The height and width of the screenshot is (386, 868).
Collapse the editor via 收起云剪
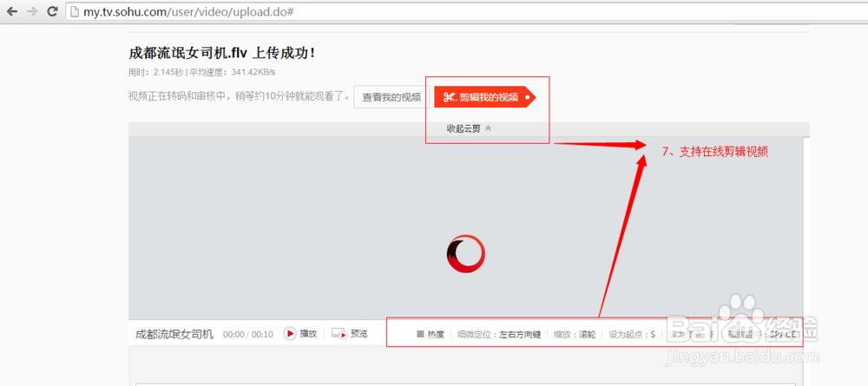[x=469, y=128]
